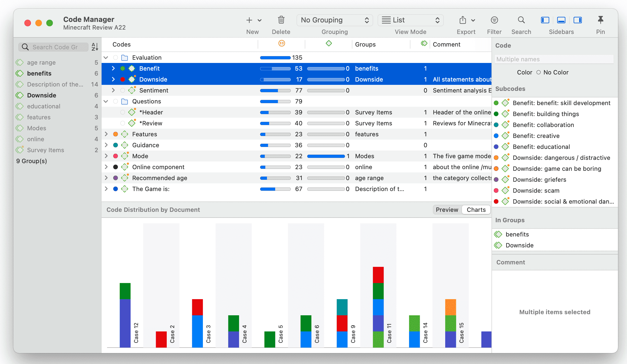627x364 pixels.
Task: Click the quotation count column header icon
Action: point(281,44)
